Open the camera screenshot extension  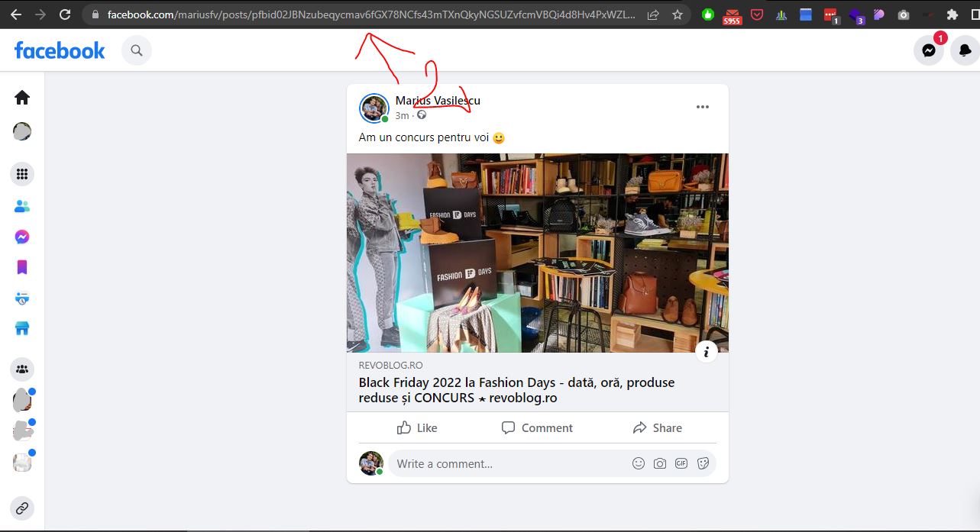click(904, 15)
